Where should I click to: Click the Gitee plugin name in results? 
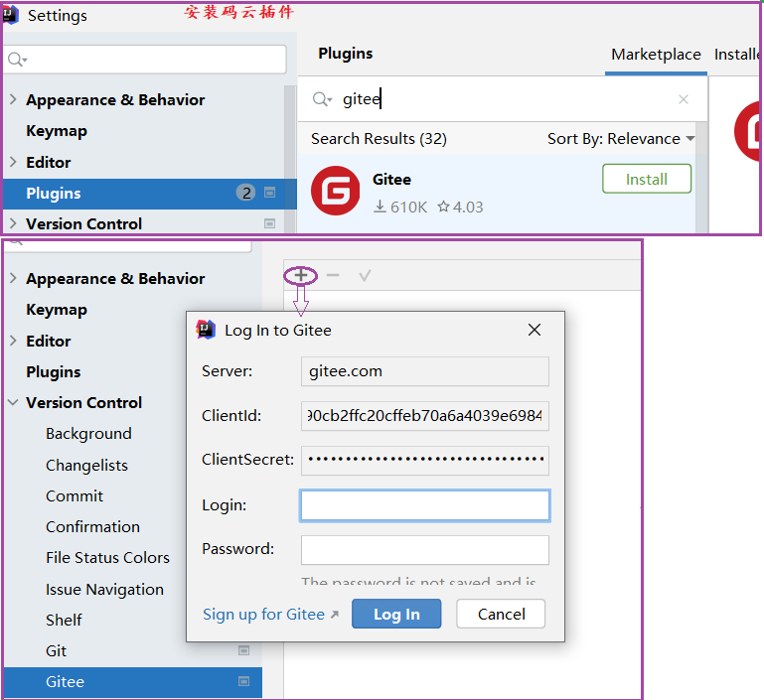pos(391,180)
